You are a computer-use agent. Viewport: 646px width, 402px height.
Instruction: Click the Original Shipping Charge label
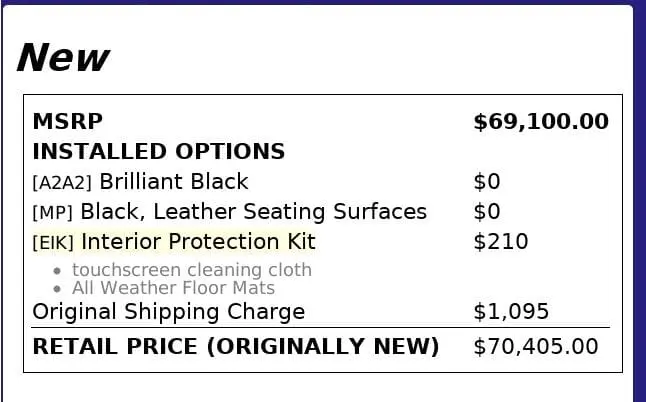click(x=169, y=312)
